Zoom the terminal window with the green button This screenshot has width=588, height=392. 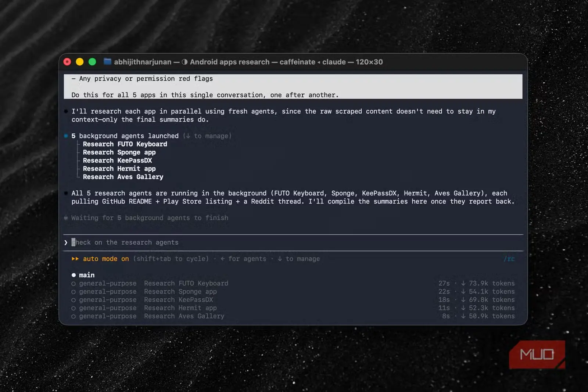(x=92, y=62)
